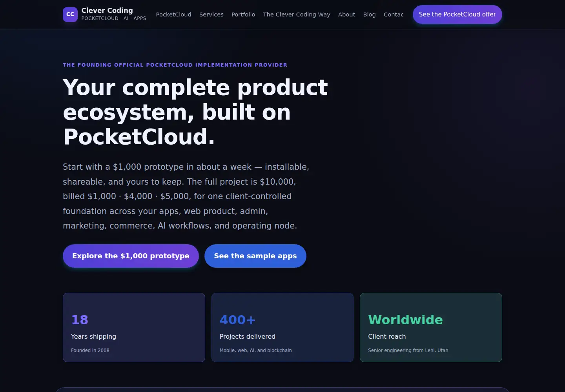565x392 pixels.
Task: Select The Clever Coding Way nav link
Action: tap(297, 15)
